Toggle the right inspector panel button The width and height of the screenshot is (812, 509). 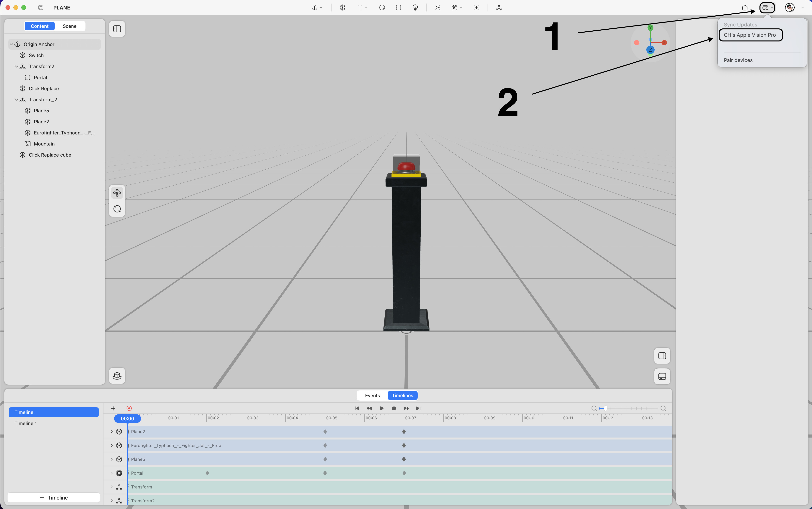[x=662, y=356]
